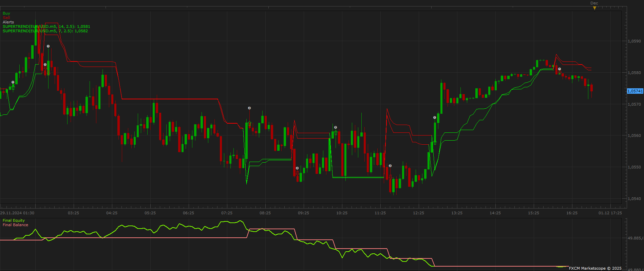Image resolution: width=644 pixels, height=271 pixels.
Task: Click the 1,0570 price axis label
Action: [x=634, y=104]
